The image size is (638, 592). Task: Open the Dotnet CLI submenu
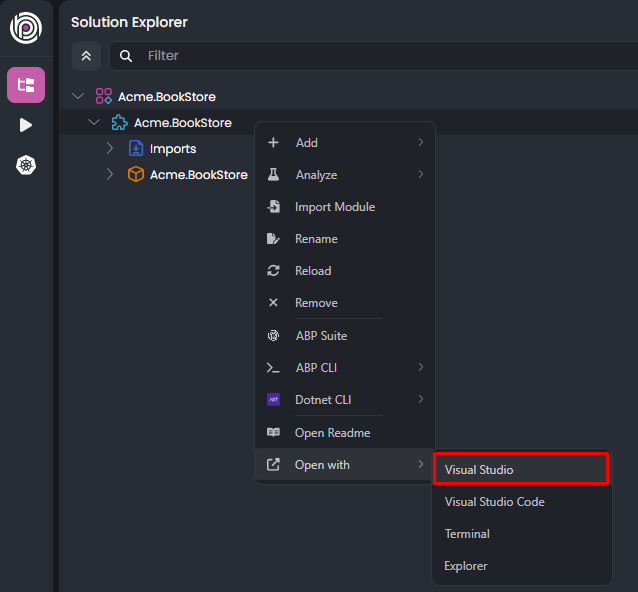click(345, 400)
